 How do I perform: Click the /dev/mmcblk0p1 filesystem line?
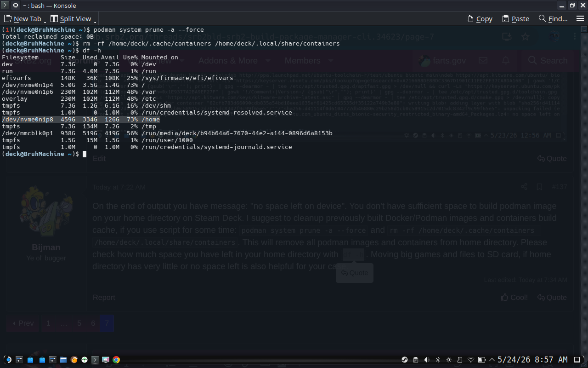pyautogui.click(x=167, y=133)
